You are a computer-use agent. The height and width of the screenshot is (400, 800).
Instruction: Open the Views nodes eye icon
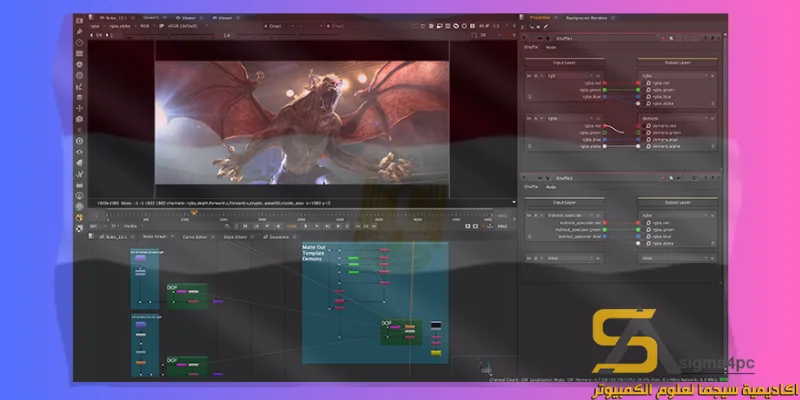click(x=80, y=152)
